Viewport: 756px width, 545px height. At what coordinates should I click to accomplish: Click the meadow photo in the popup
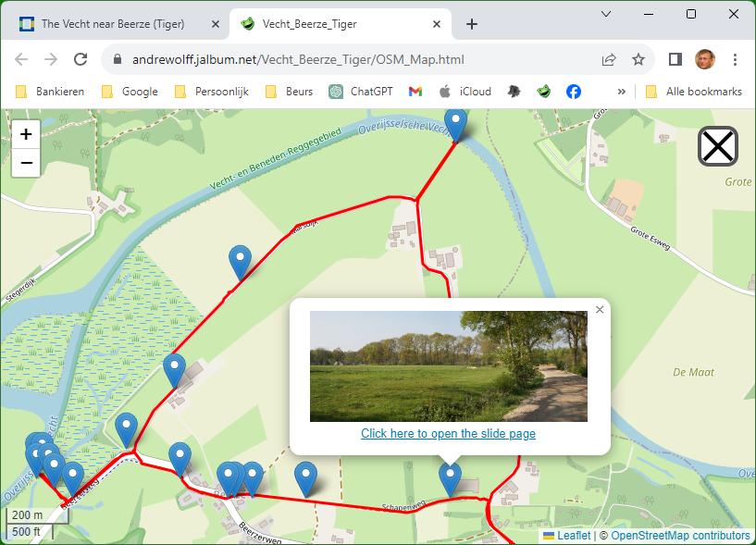point(448,366)
